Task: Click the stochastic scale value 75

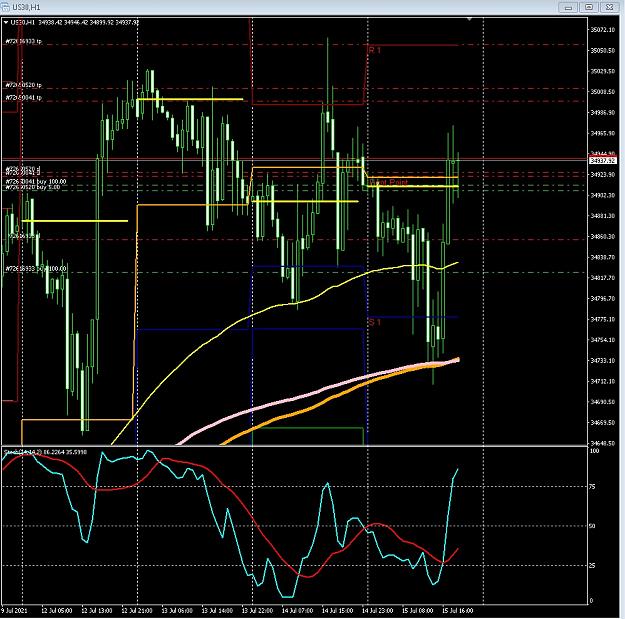Action: click(592, 486)
